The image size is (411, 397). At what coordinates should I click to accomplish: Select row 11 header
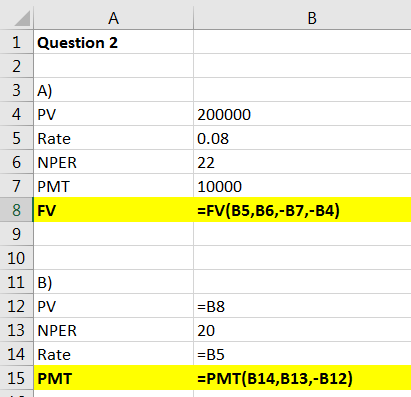click(x=16, y=282)
